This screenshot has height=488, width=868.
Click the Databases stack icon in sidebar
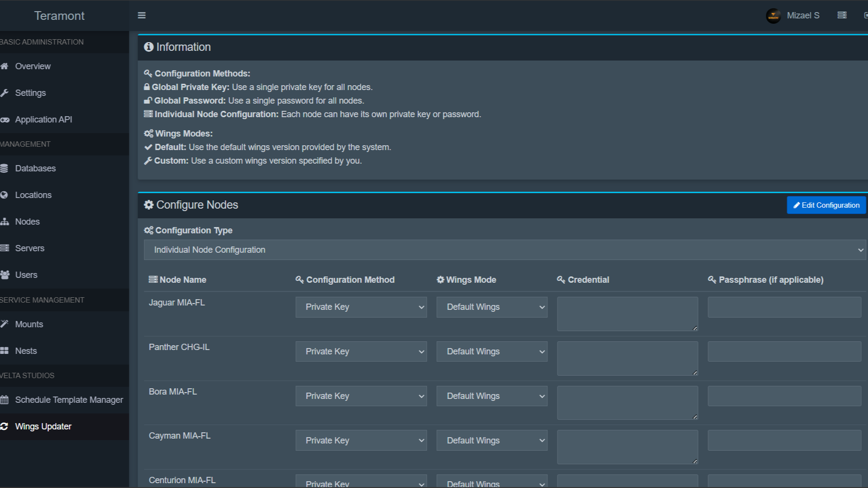pos(4,168)
